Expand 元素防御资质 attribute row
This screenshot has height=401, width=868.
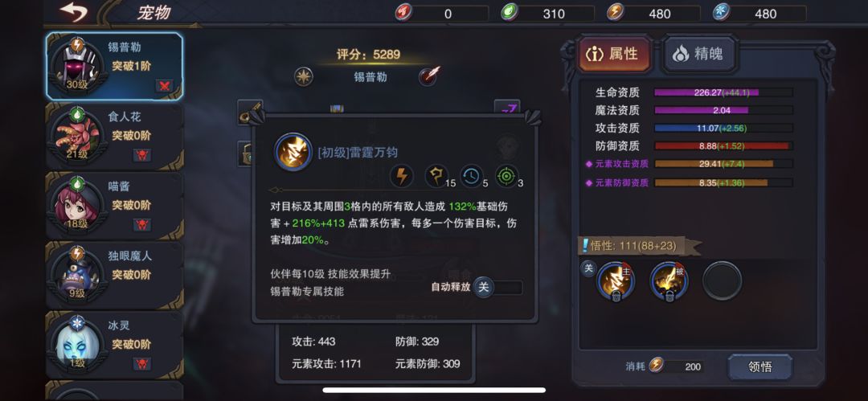coord(690,182)
